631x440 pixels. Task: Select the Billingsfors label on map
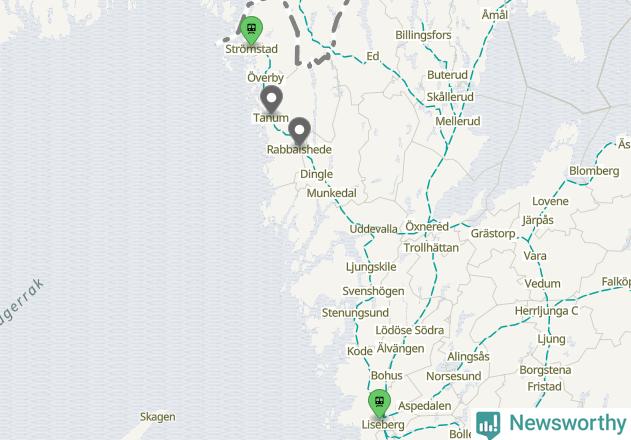pyautogui.click(x=423, y=35)
